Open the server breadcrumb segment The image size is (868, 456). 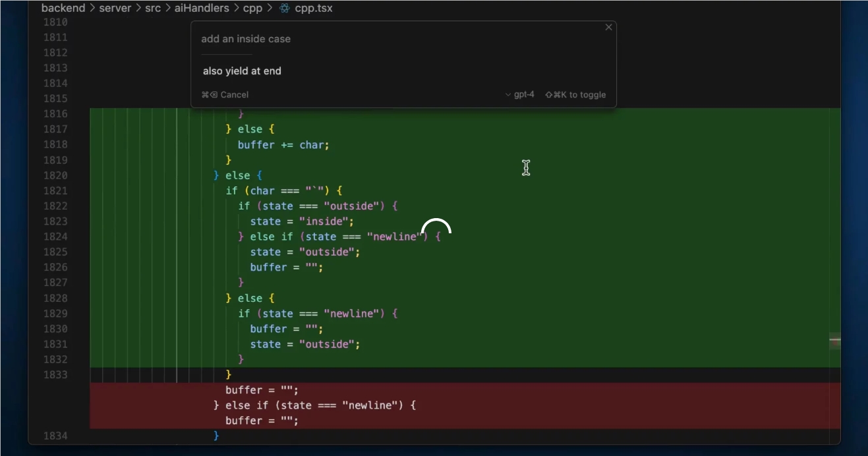115,9
